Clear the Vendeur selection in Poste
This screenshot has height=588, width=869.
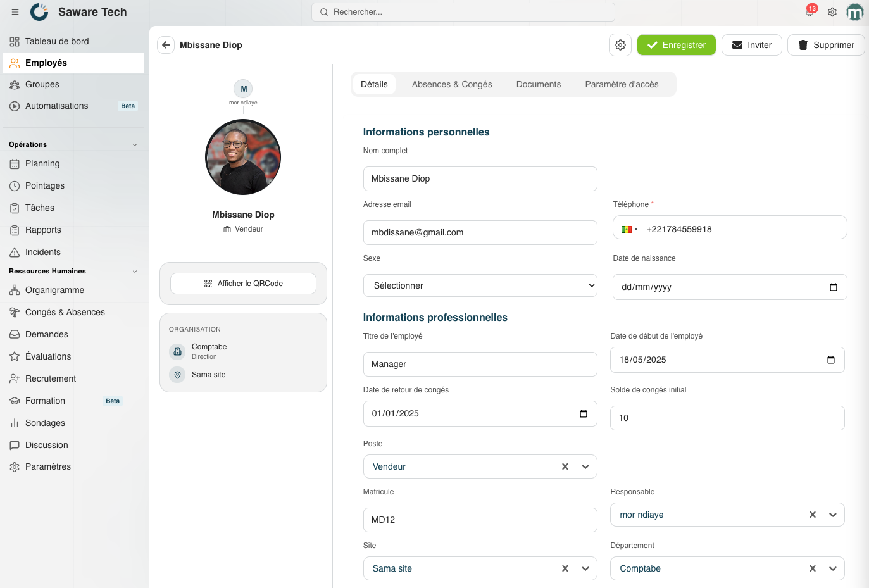[565, 466]
